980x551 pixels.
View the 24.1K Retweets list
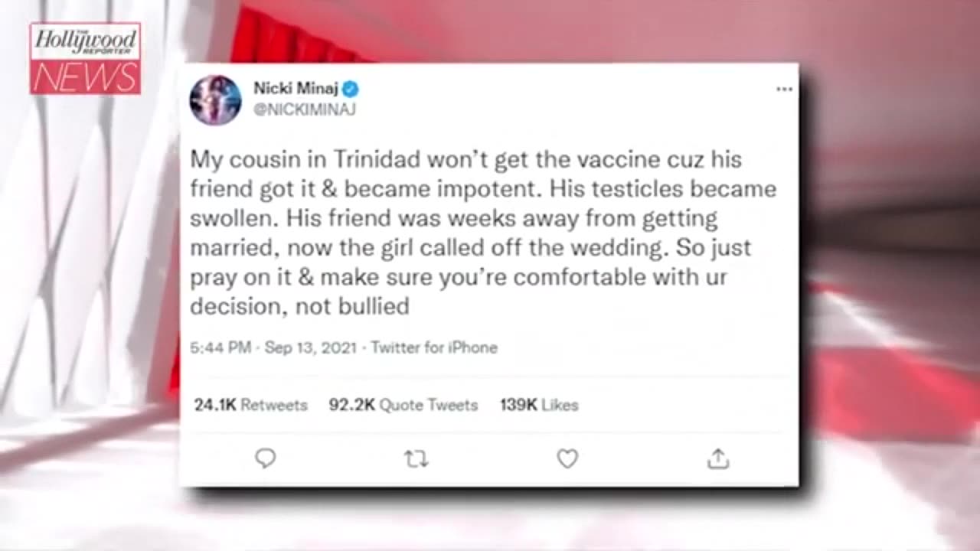(x=250, y=405)
